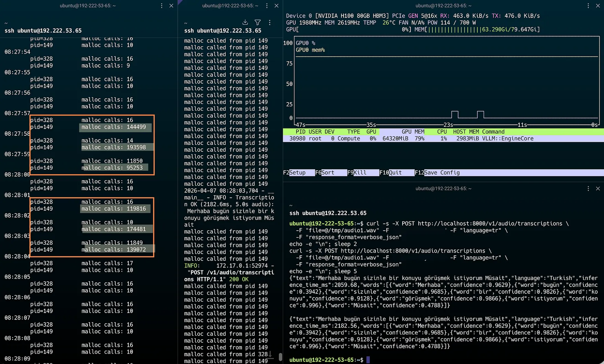The width and height of the screenshot is (604, 364).
Task: Open the kebab menu of the nvtop pane
Action: click(x=588, y=6)
